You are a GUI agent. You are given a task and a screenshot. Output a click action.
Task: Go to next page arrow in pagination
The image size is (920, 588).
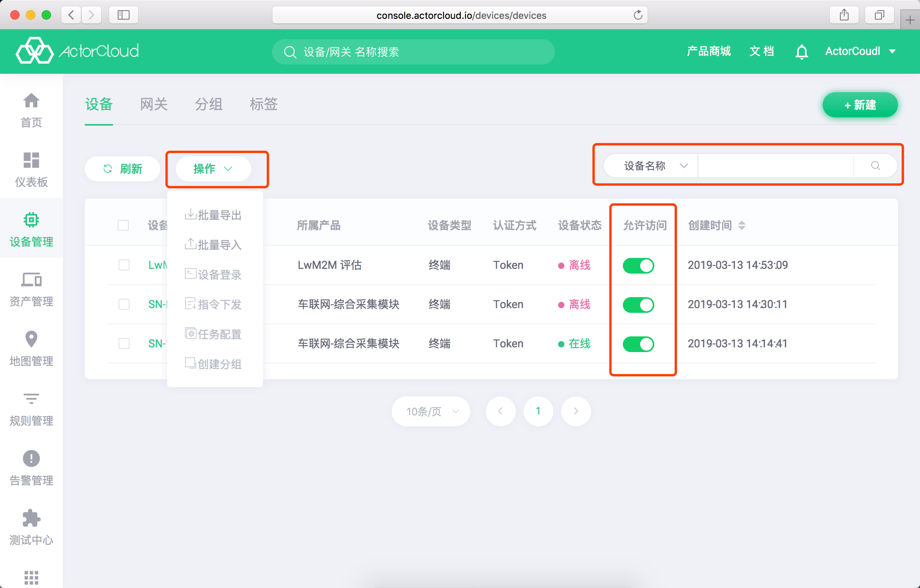(x=576, y=411)
